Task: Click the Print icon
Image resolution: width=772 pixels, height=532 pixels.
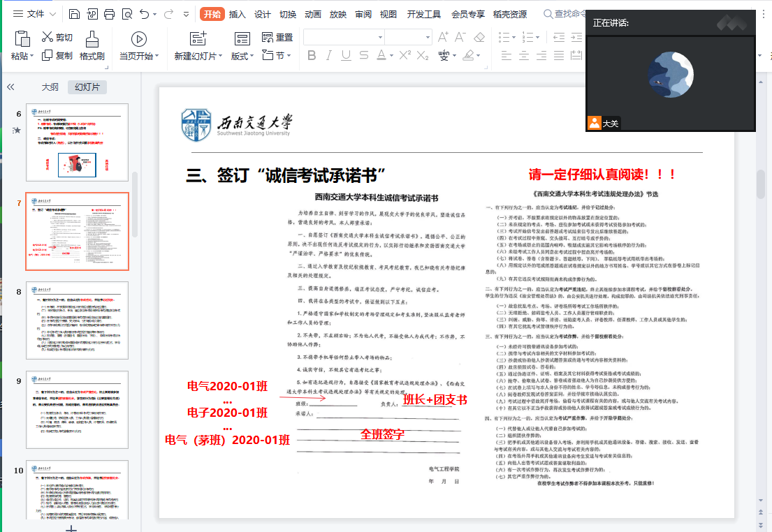Action: pyautogui.click(x=109, y=14)
